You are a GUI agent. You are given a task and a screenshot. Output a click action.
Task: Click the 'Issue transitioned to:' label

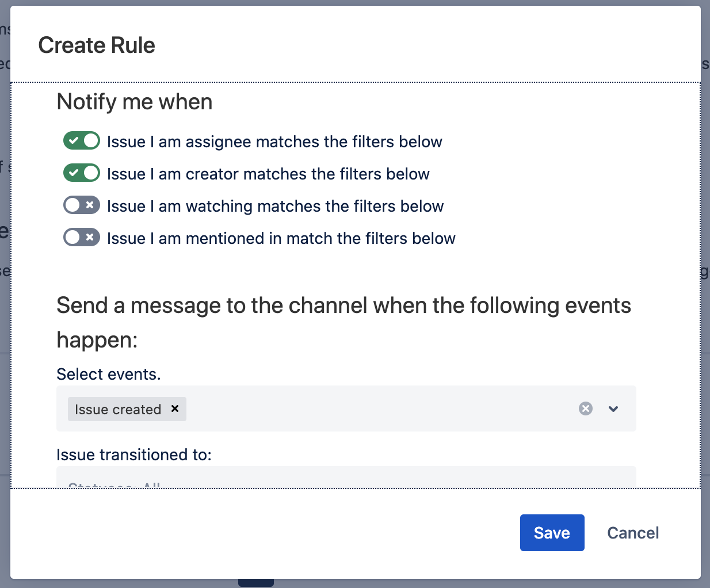pyautogui.click(x=133, y=455)
